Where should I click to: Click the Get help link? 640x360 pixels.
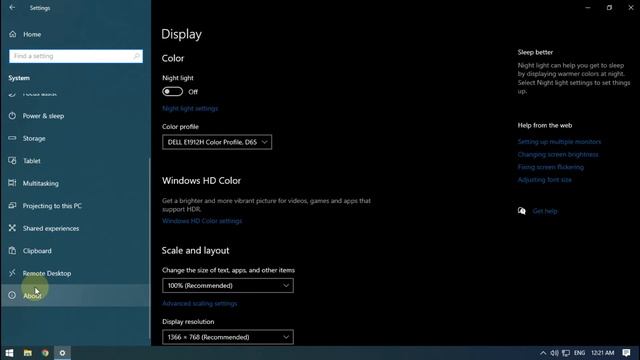[545, 211]
